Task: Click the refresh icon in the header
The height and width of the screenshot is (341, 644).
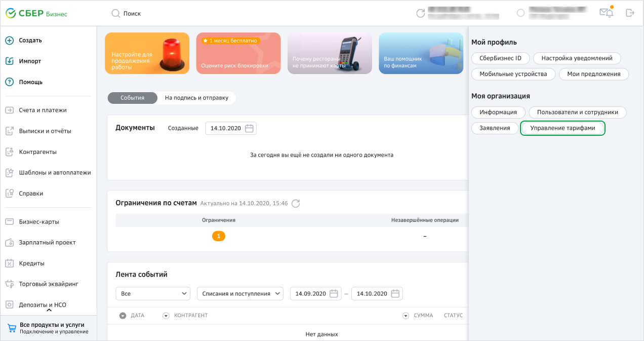Action: coord(420,13)
